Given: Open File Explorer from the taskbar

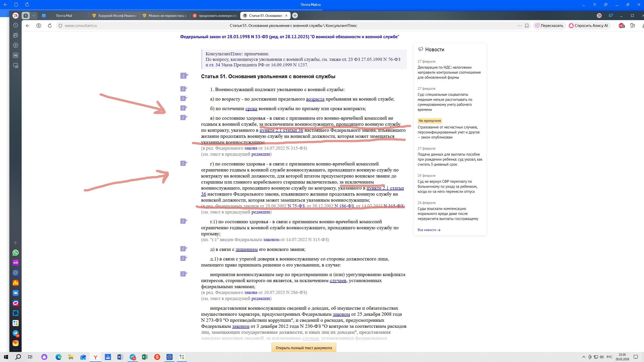Looking at the screenshot, I should (71, 357).
